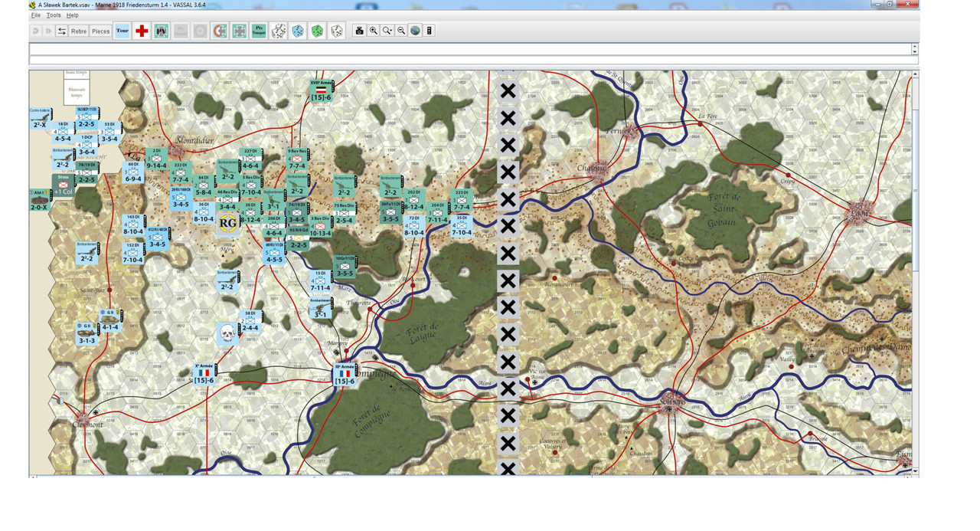Select the 58 DI 2-4-4 counter
980x531 pixels.
click(x=250, y=321)
